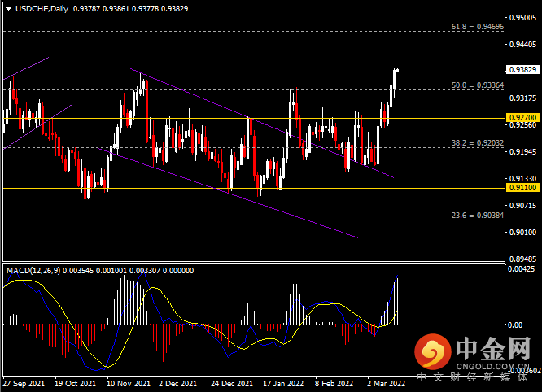The width and height of the screenshot is (542, 392).
Task: Click the 10 Nov 2021 date label
Action: click(129, 384)
